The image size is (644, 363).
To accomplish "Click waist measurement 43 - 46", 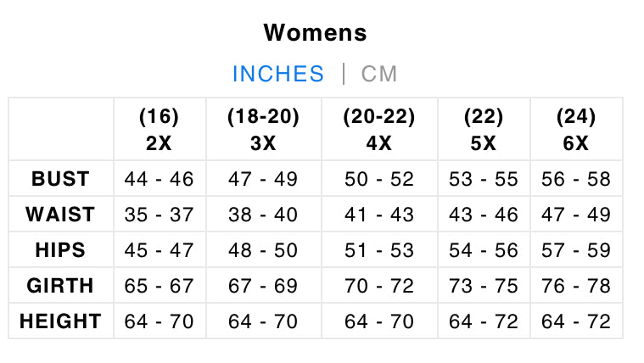I will [x=484, y=215].
